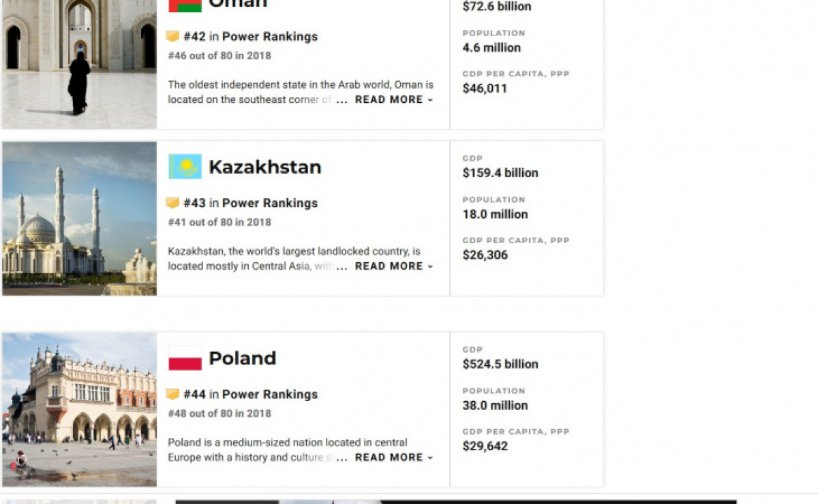818x504 pixels.
Task: Click the badge icon beside #42
Action: pos(172,37)
